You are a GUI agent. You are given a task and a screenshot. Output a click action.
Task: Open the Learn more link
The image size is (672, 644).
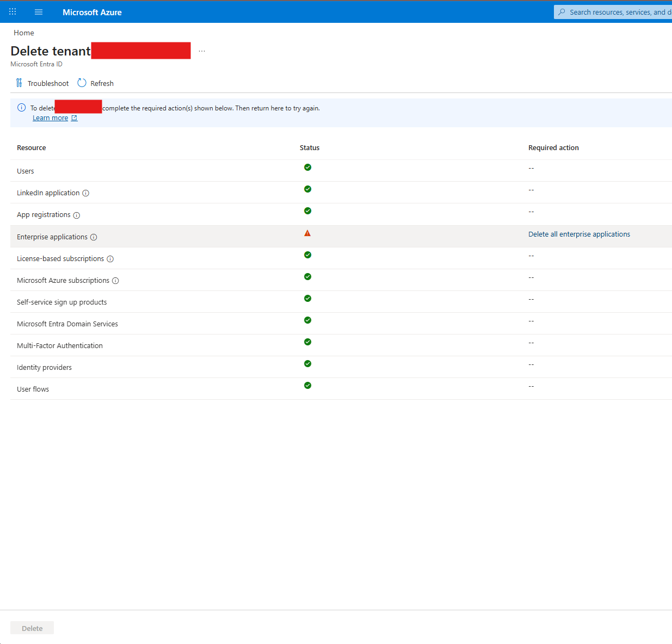click(50, 118)
